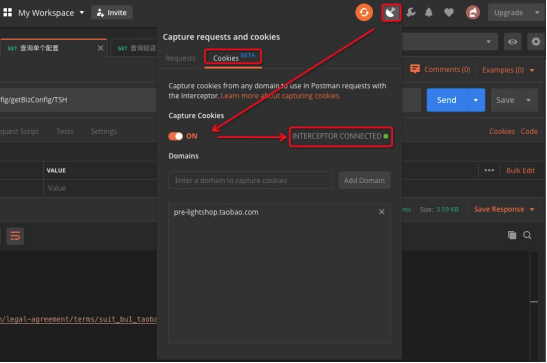The height and width of the screenshot is (363, 547).
Task: Open the Interceptor capture satellite icon
Action: 391,13
